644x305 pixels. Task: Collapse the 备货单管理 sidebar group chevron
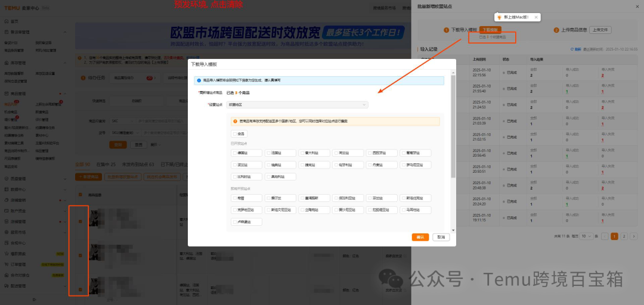tap(65, 32)
